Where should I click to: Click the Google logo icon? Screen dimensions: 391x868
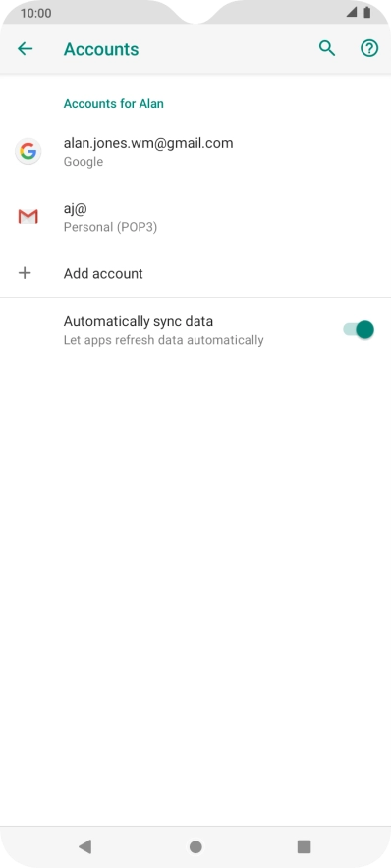click(x=28, y=151)
